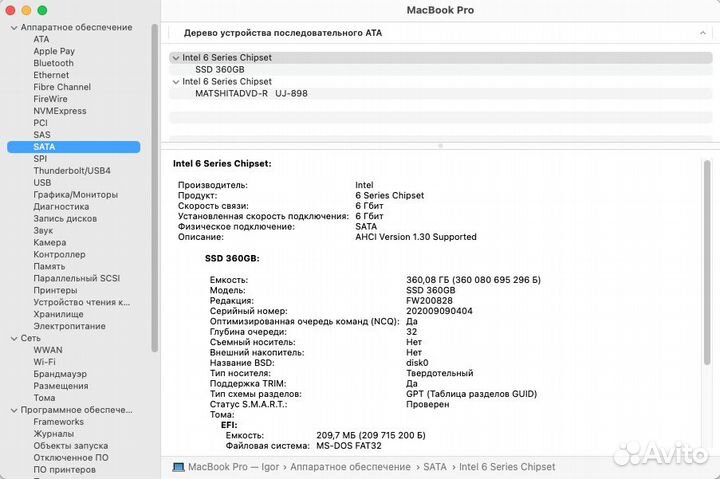Viewport: 720px width, 479px height.
Task: Click AHCI Version 1.30 Supported text
Action: 416,237
